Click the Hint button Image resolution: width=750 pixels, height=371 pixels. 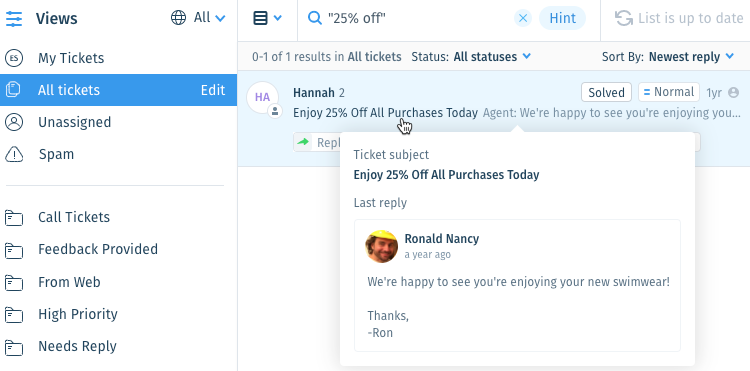tap(562, 18)
